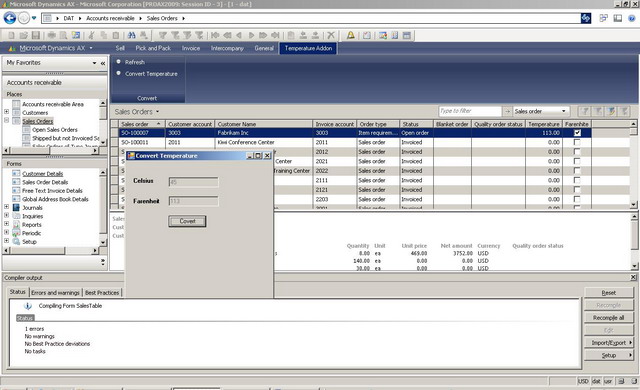Check Farenhite checkbox for invoice account 2021

pos(577,161)
